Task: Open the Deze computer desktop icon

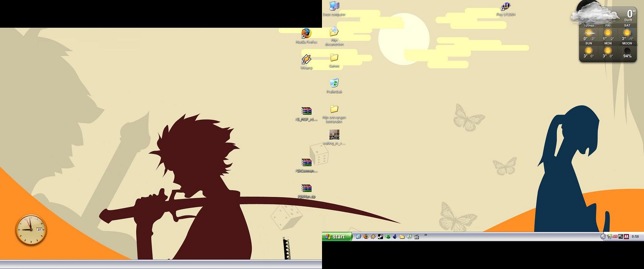Action: pyautogui.click(x=334, y=9)
